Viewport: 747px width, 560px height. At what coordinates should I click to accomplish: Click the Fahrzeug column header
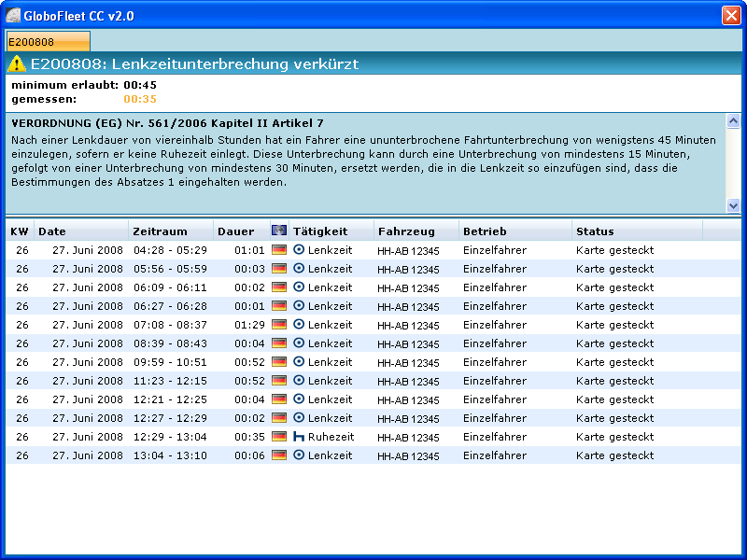click(x=415, y=231)
